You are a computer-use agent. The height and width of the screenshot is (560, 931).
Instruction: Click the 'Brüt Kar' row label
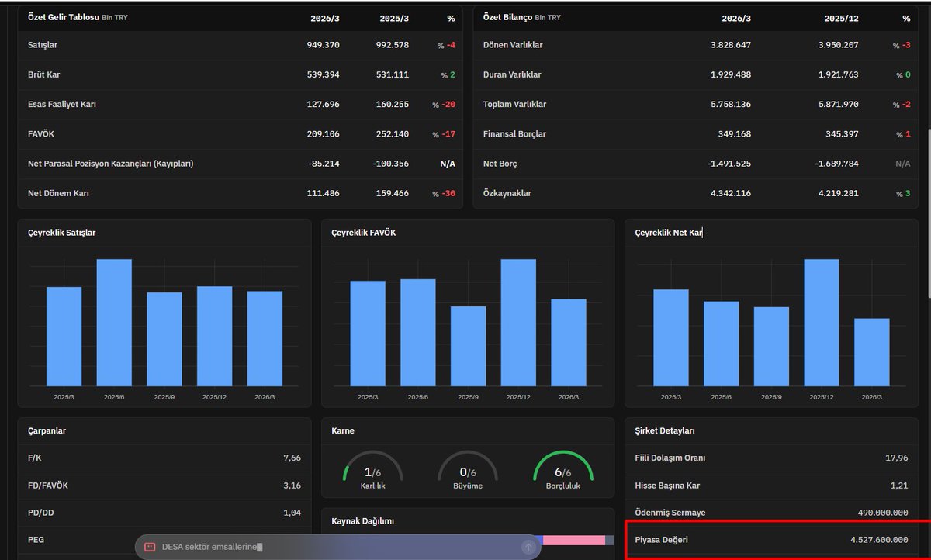coord(44,74)
